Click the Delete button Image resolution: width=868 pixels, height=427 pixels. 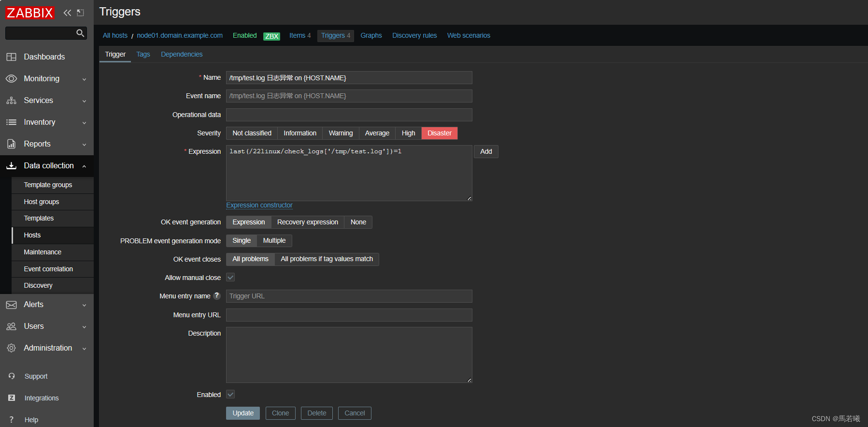pyautogui.click(x=317, y=413)
